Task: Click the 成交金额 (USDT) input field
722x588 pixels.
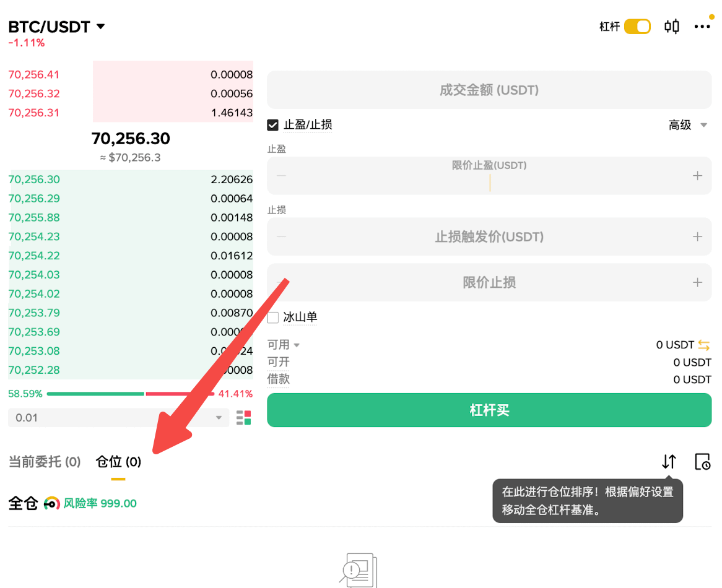Action: (x=489, y=90)
